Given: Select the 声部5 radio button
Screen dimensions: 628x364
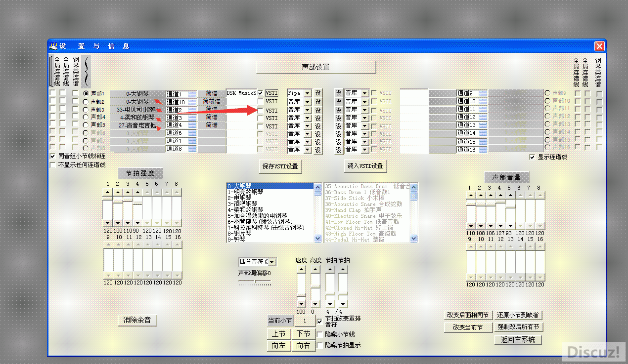Looking at the screenshot, I should [86, 125].
